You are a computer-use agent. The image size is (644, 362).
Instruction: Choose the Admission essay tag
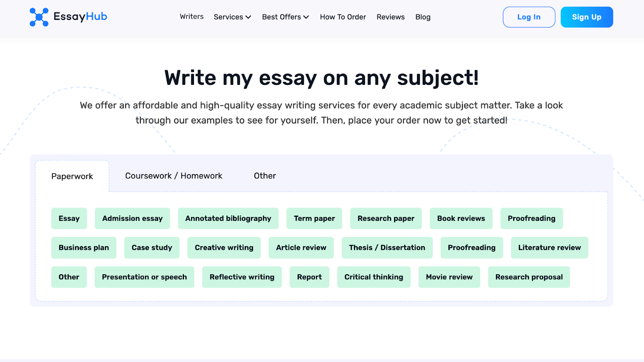[x=132, y=218]
